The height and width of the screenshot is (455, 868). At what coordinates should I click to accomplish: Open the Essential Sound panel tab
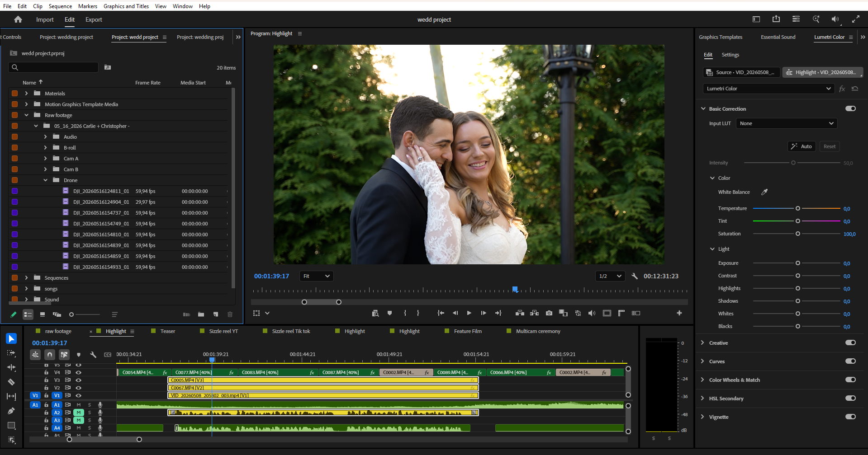pos(778,37)
